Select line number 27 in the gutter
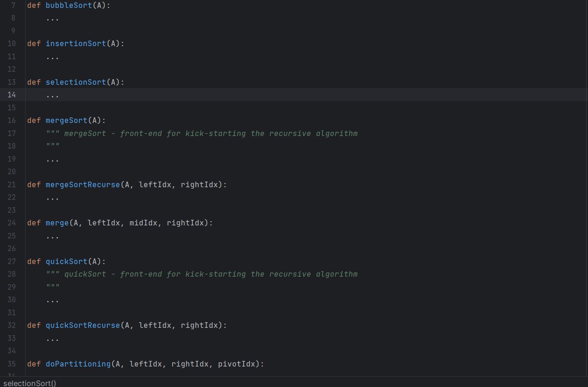The height and width of the screenshot is (387, 588). tap(11, 261)
